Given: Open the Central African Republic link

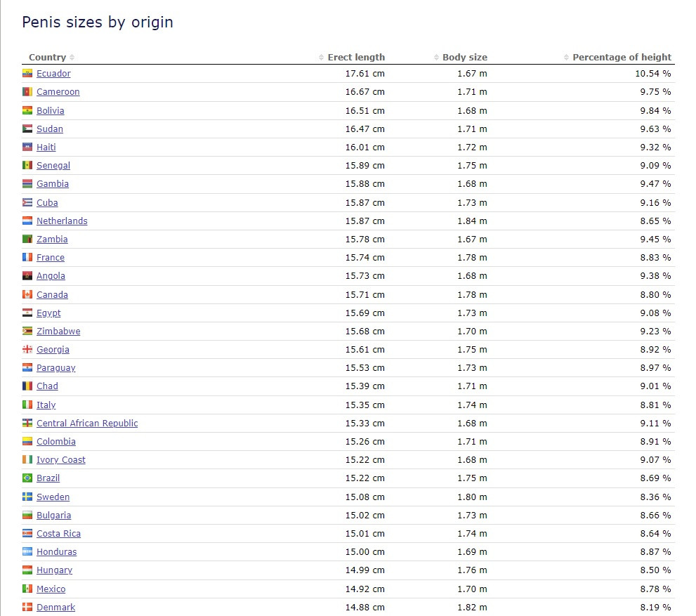Looking at the screenshot, I should coord(87,424).
